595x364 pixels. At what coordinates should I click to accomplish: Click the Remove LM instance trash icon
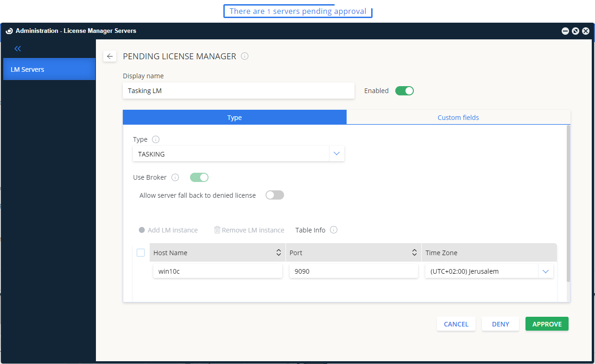(x=217, y=230)
